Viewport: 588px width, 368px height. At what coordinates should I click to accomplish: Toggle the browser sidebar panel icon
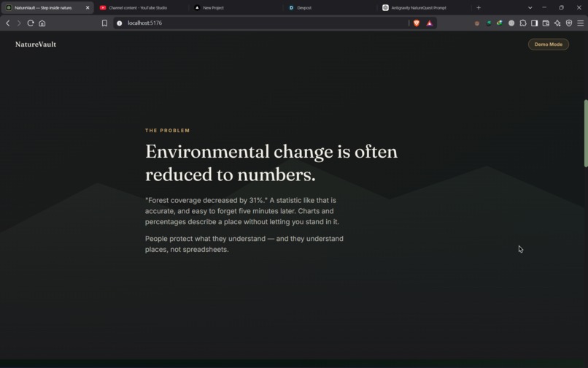[x=534, y=23]
